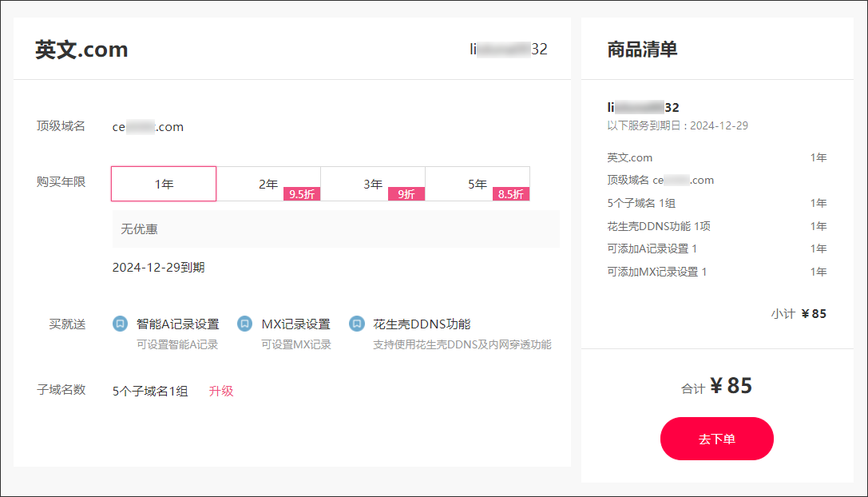Click 可设置MX记录 description text
Viewport: 868px width, 497px height.
point(296,344)
